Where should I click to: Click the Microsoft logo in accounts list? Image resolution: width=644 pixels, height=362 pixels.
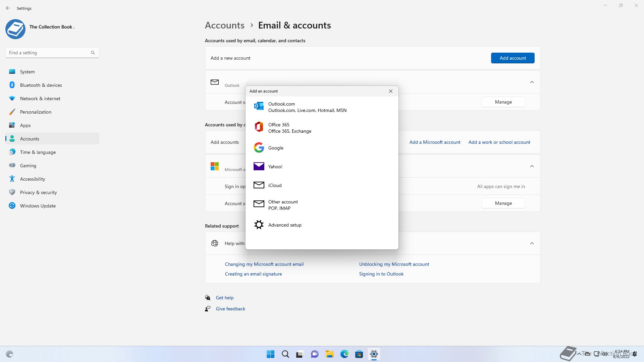(214, 166)
